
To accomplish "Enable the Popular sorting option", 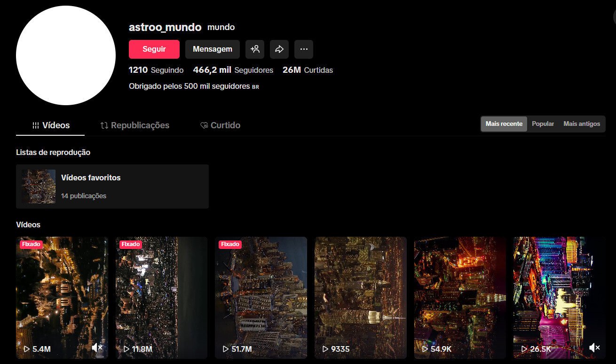I will coord(543,124).
